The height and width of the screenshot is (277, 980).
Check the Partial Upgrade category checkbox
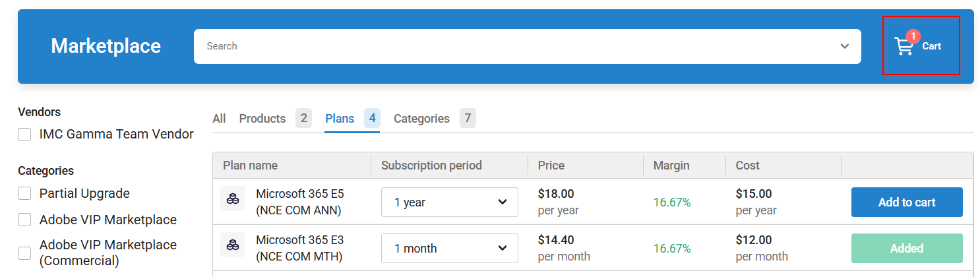[x=24, y=194]
